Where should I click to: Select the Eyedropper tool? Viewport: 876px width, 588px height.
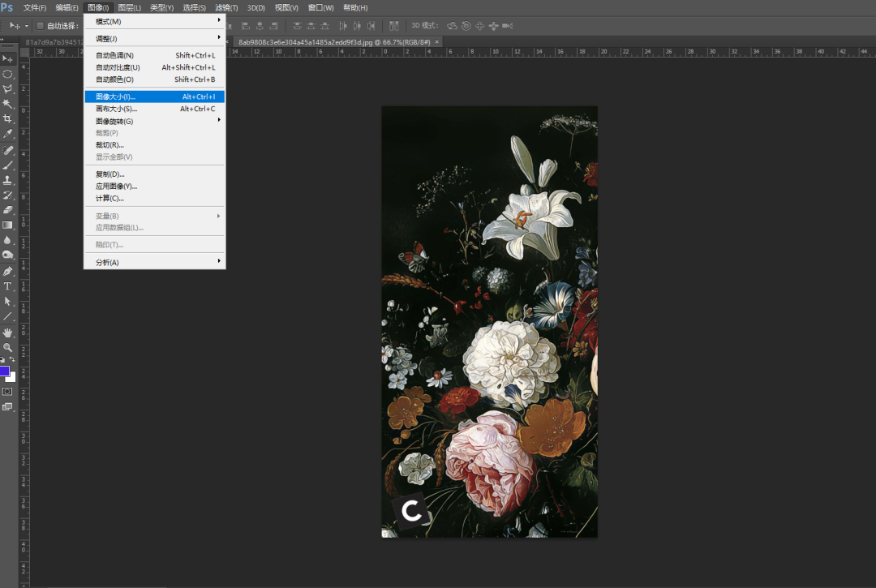[x=7, y=134]
